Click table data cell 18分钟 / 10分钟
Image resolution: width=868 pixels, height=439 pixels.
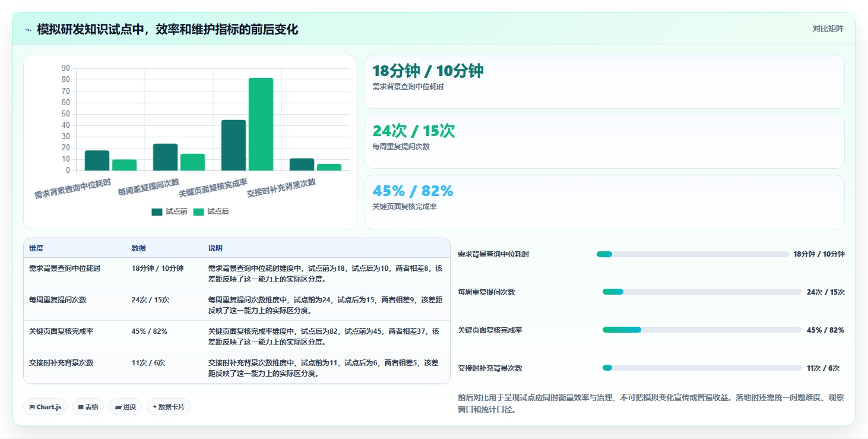[x=157, y=269]
